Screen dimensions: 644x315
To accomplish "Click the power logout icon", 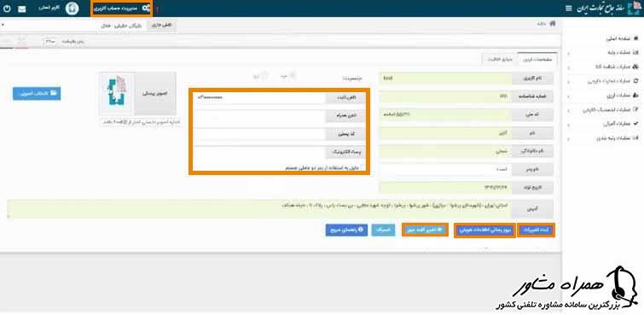I will tap(7, 9).
